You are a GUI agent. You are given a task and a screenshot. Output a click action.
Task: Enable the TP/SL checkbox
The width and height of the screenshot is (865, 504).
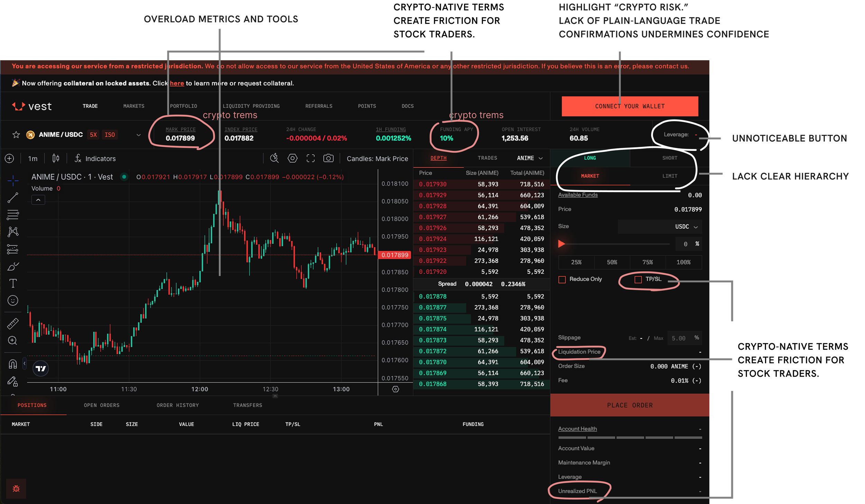(638, 280)
